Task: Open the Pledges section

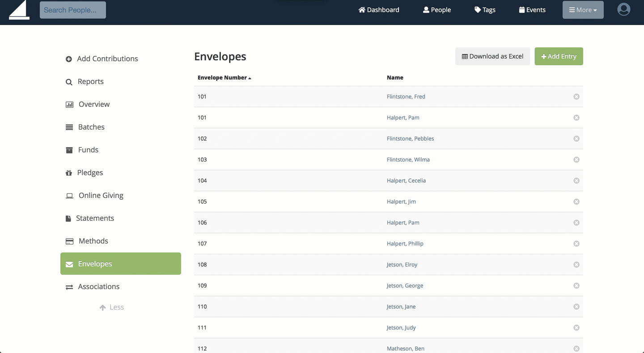Action: pos(90,172)
